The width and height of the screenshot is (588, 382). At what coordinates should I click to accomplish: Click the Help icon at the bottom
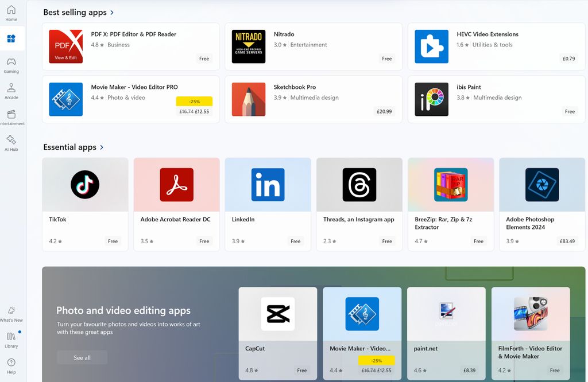click(x=11, y=364)
